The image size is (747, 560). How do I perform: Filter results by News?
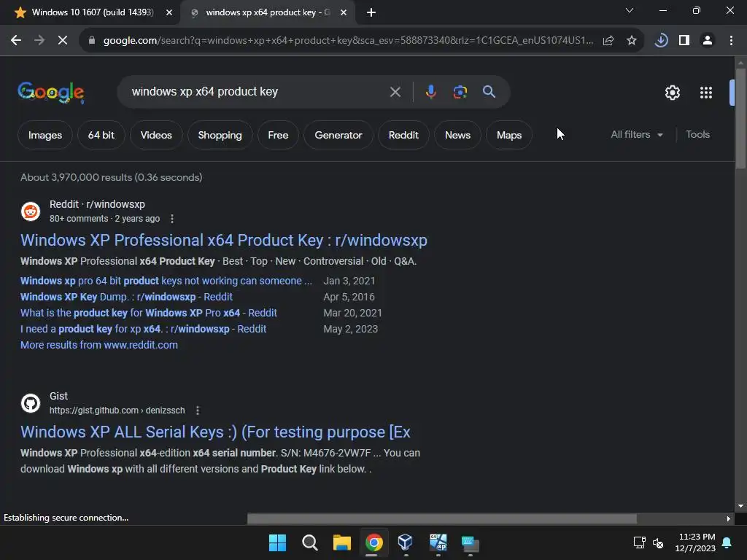point(457,135)
